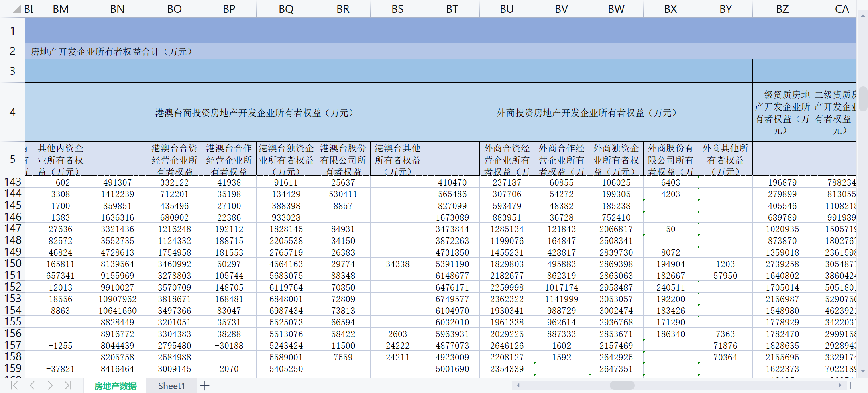Select the 外商投资房地产开发企业所有者权益 merged header

pos(589,113)
